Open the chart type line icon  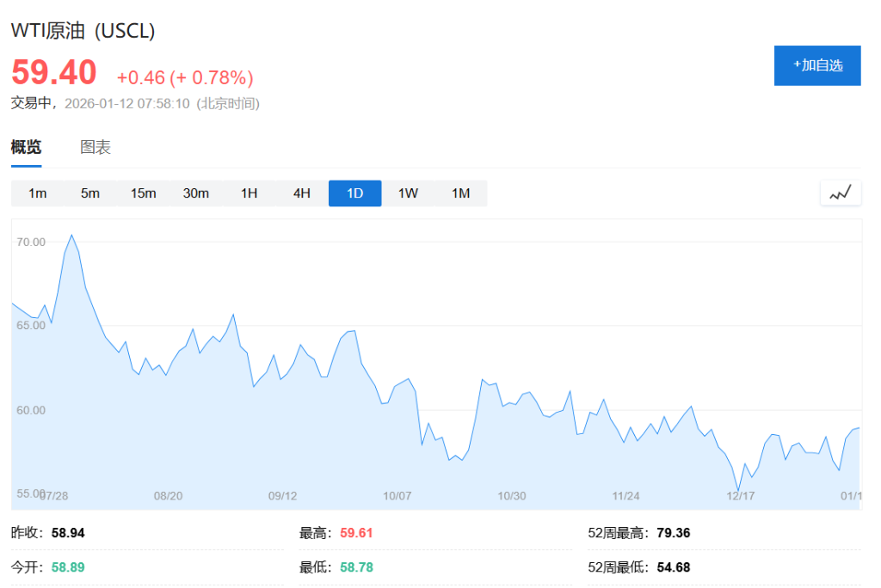click(x=841, y=193)
